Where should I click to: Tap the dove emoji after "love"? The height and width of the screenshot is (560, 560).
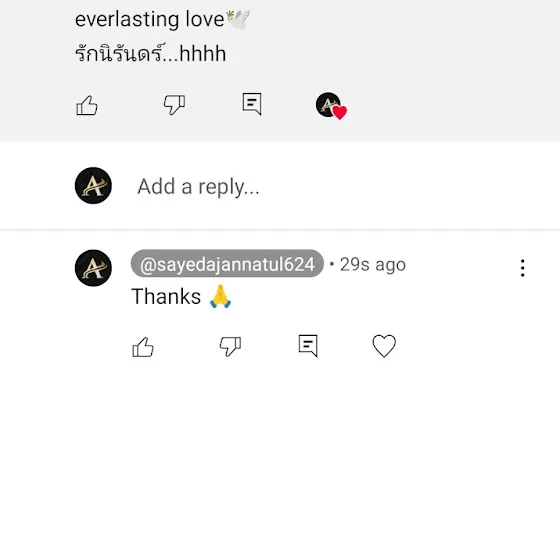point(238,19)
